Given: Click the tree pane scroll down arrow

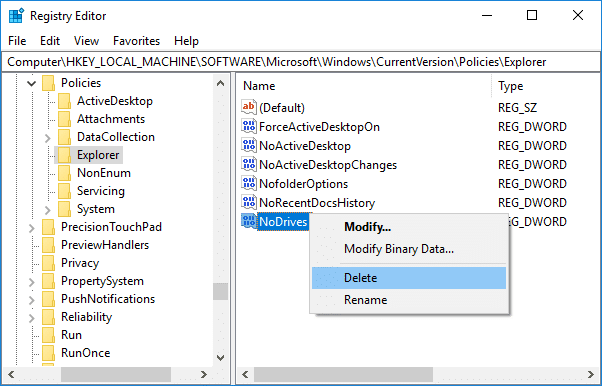Looking at the screenshot, I should coord(220,358).
